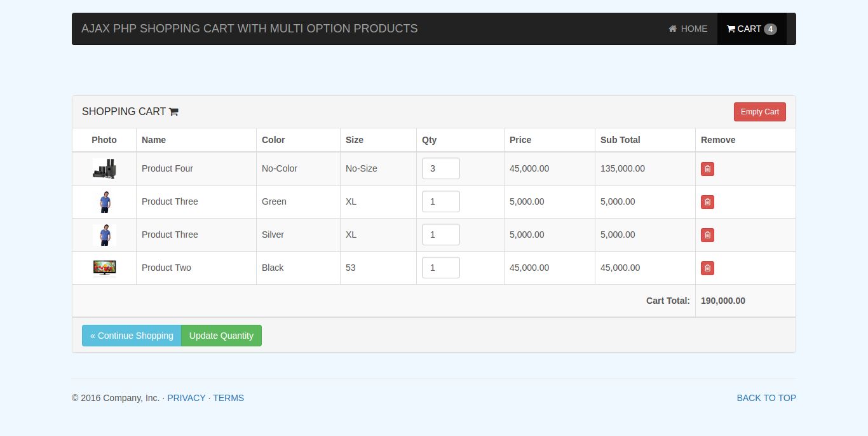Remove green Product Three via trash icon
Viewport: 868px width, 436px height.
707,202
